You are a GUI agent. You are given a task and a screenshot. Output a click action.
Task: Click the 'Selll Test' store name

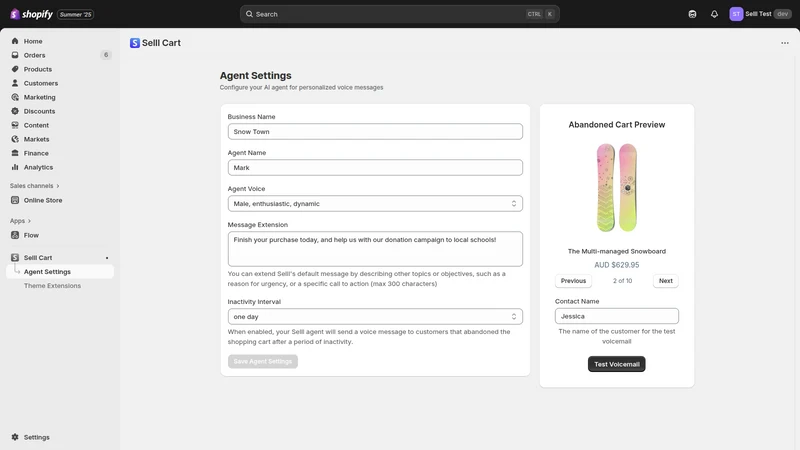click(758, 14)
